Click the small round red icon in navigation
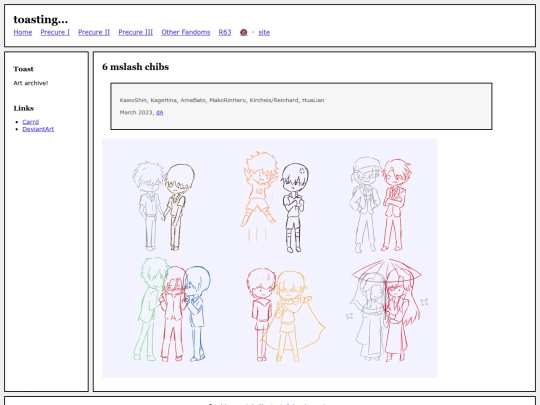Viewport: 540px width, 405px height. pyautogui.click(x=243, y=33)
